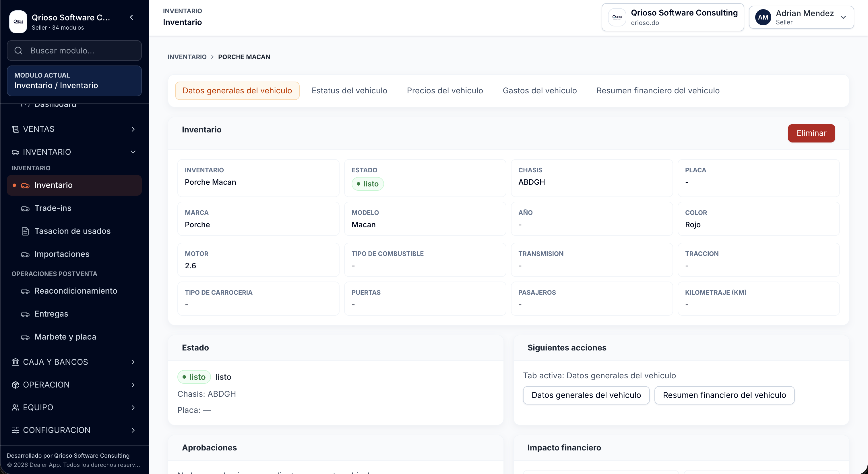Click the INVENTARIO breadcrumb link

[187, 57]
